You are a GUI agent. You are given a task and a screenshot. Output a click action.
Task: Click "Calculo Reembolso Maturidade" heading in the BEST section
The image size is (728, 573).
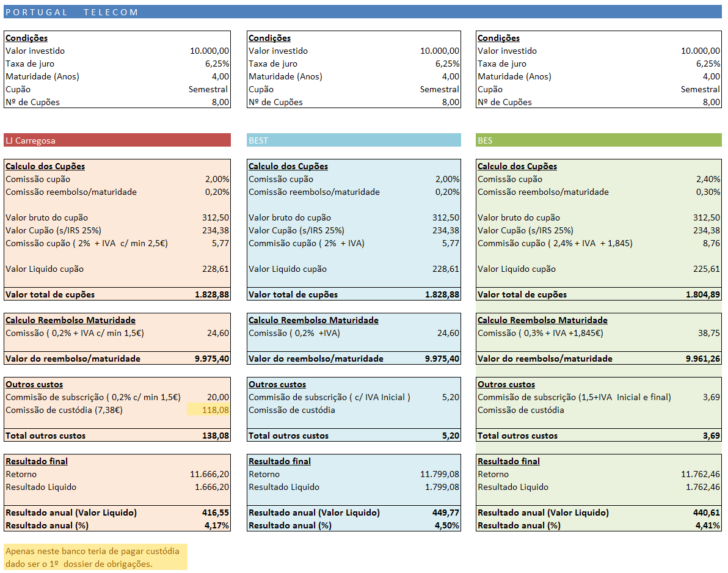(313, 320)
